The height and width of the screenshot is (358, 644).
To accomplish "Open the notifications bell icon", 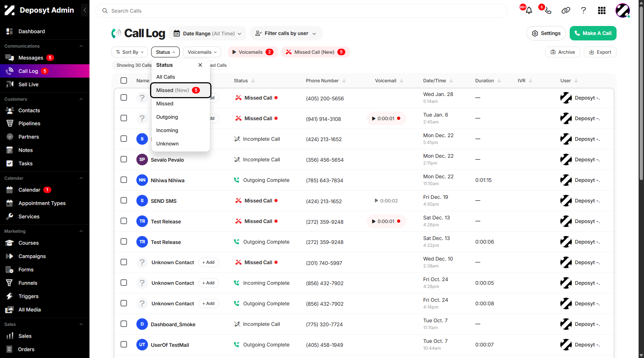I will (529, 10).
